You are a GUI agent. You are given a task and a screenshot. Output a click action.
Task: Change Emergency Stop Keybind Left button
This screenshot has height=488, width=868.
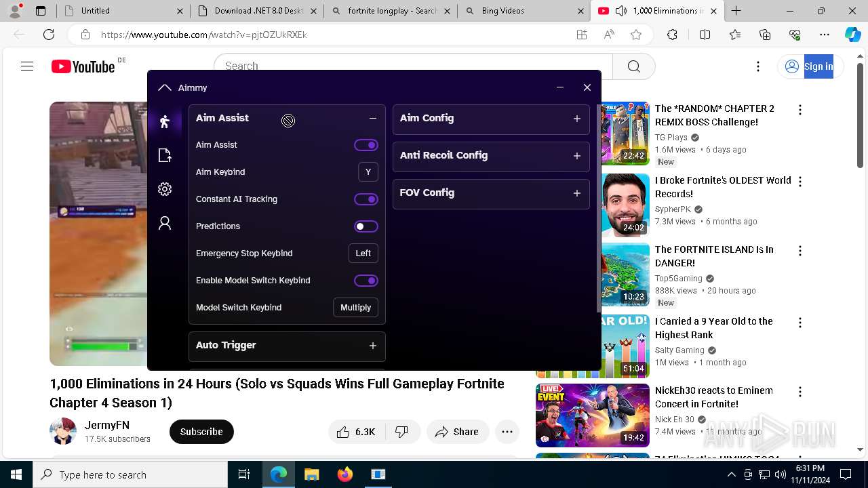(363, 253)
